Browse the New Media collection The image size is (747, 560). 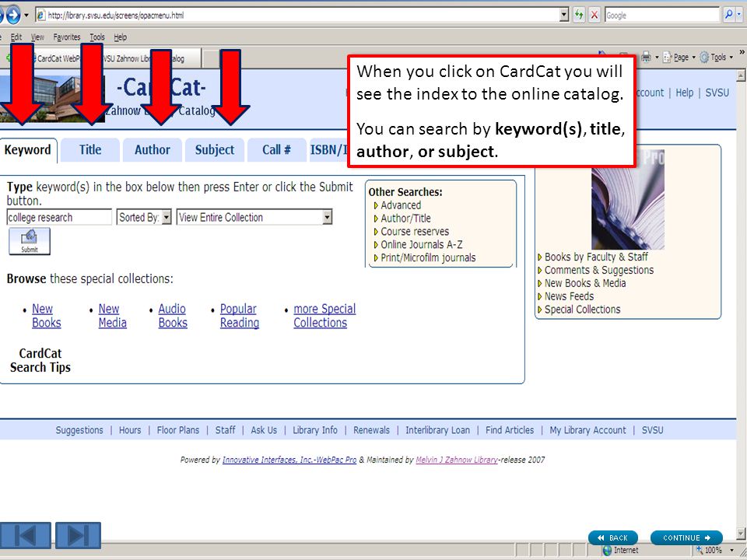pyautogui.click(x=112, y=316)
